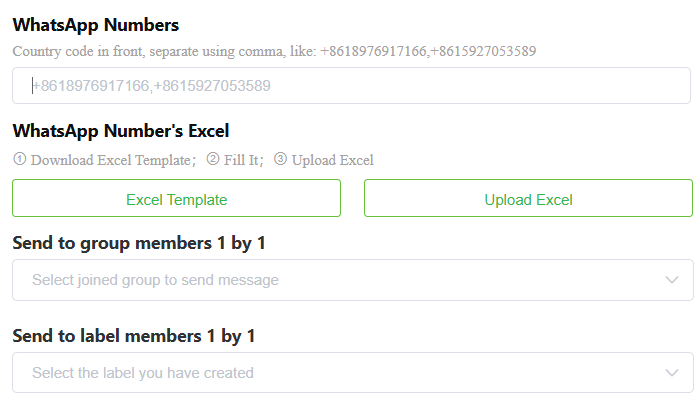This screenshot has height=411, width=700.
Task: Click the "Send to group members 1 by 1" heading
Action: pos(139,242)
